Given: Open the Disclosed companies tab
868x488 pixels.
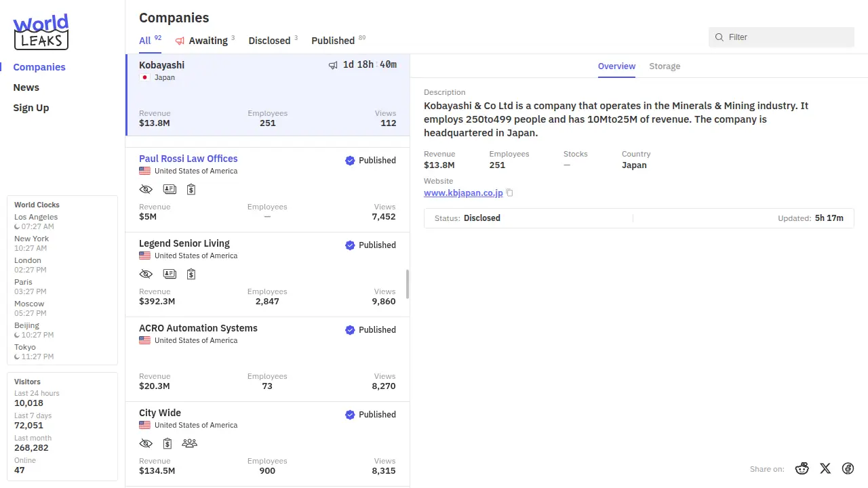Looking at the screenshot, I should coord(269,41).
